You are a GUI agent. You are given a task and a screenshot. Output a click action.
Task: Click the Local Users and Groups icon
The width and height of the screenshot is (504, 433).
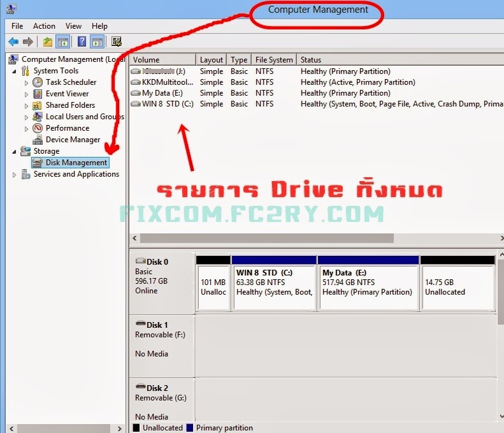pyautogui.click(x=38, y=117)
